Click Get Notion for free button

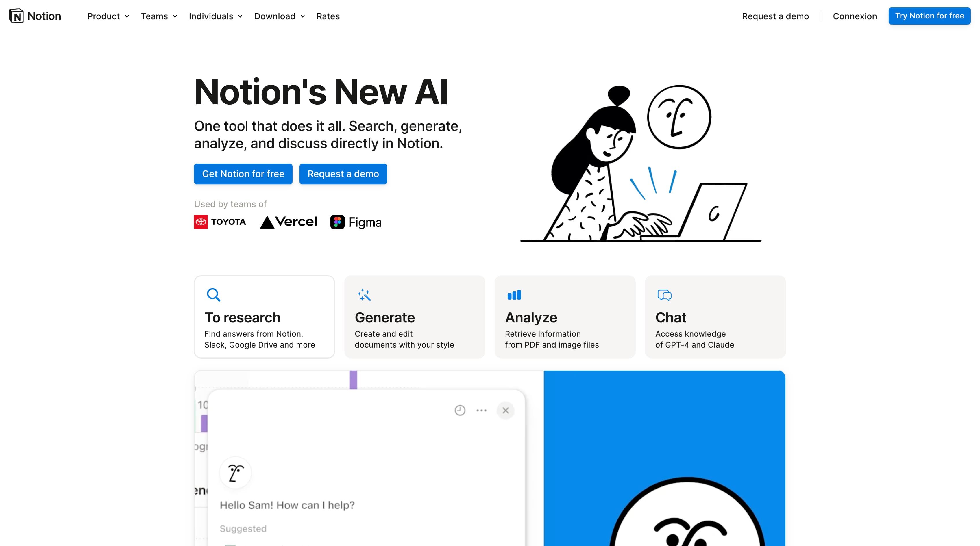[x=243, y=174]
